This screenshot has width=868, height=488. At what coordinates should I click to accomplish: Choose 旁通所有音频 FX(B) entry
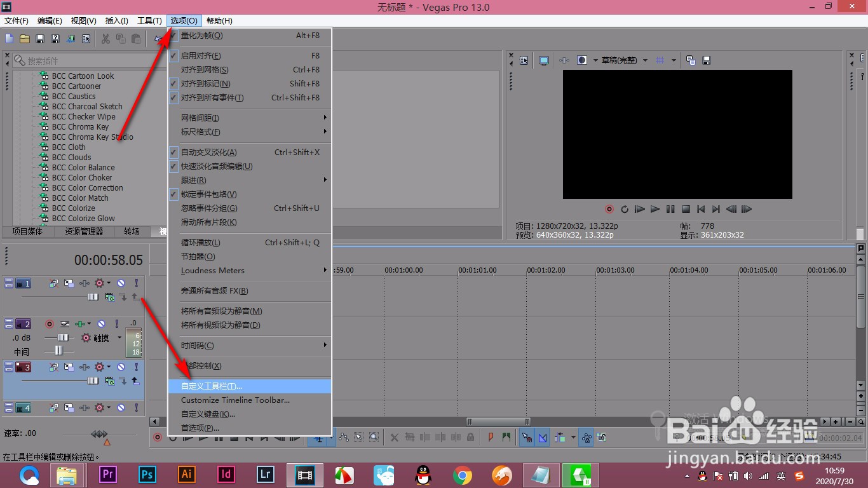pos(250,291)
